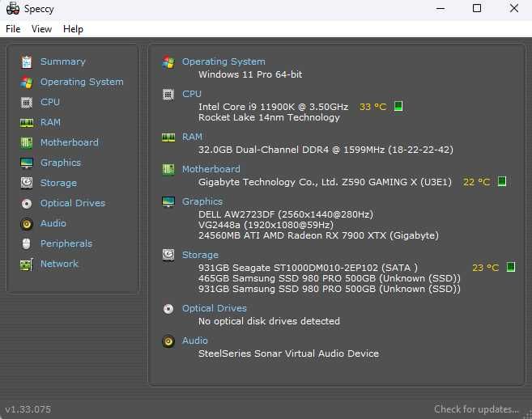Click the 32.0GB Dual-Channel DDR4 text
Viewport: 532px width, 419px height.
tap(326, 150)
